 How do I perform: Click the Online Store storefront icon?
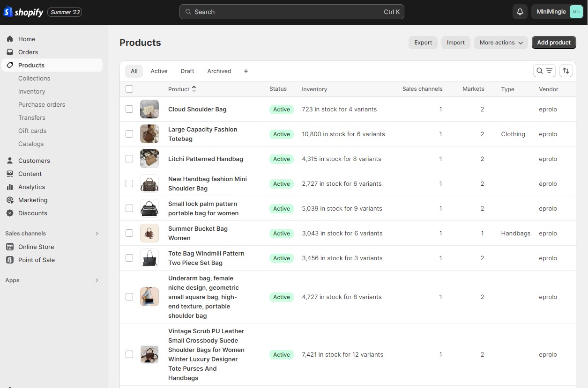pos(9,247)
